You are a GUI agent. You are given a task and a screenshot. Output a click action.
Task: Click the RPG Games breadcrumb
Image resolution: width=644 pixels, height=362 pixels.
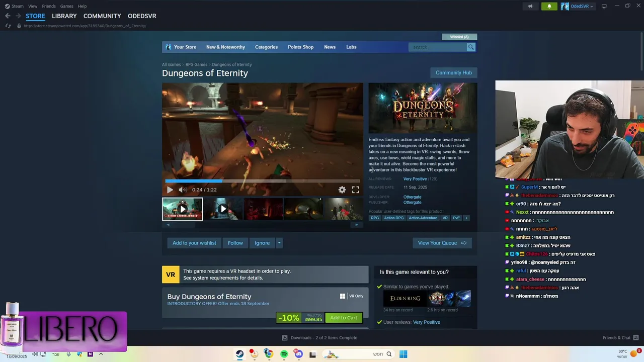196,65
